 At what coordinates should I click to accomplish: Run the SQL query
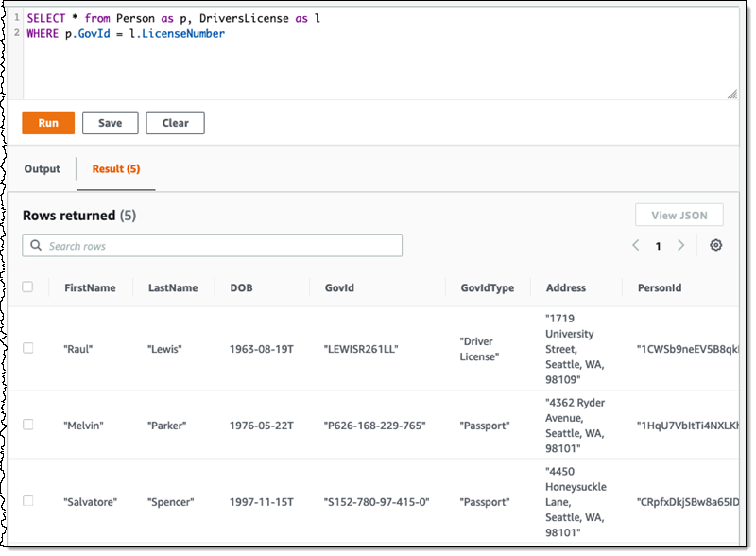click(x=48, y=123)
